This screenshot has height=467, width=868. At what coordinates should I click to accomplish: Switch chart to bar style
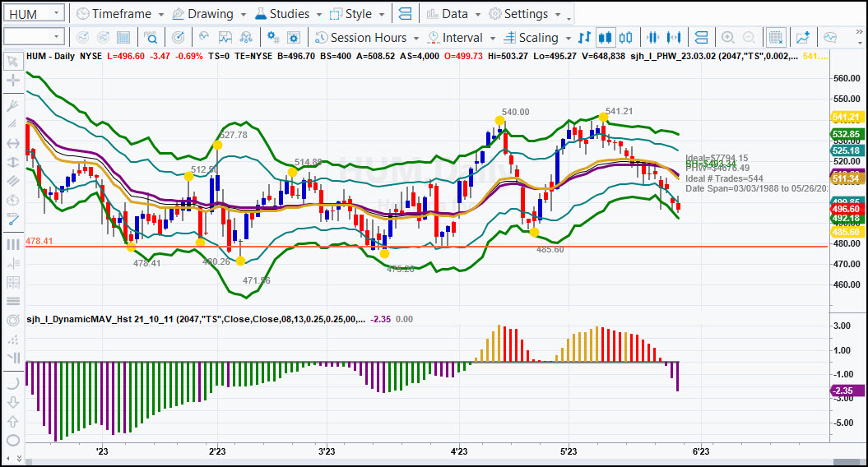coord(584,38)
